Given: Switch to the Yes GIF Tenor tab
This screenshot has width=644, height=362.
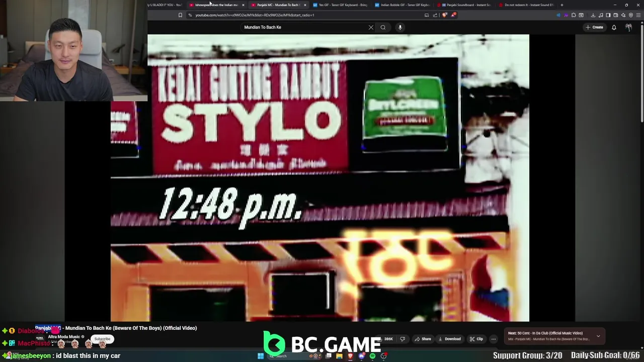Looking at the screenshot, I should coord(340,5).
